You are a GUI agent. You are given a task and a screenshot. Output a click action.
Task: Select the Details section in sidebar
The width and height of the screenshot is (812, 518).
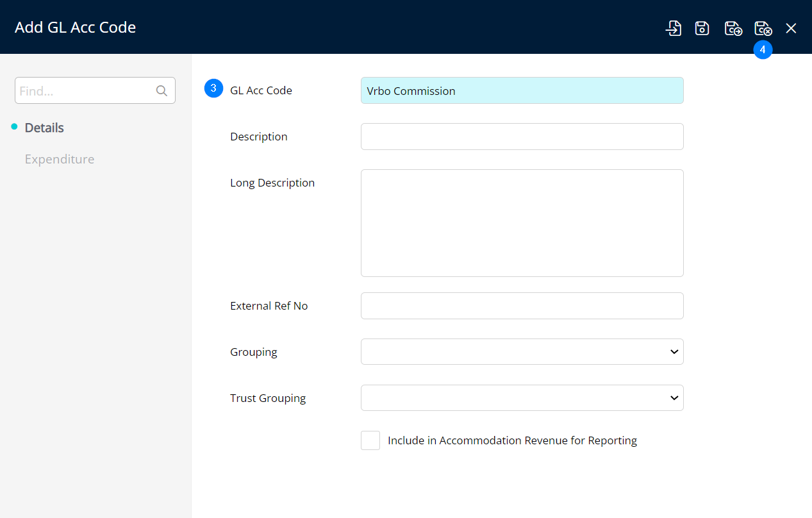[44, 128]
